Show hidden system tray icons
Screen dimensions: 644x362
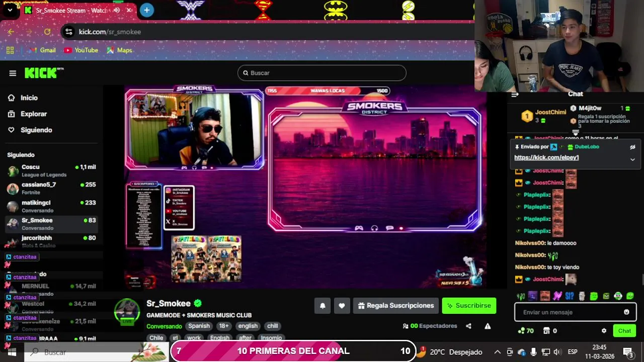pyautogui.click(x=497, y=352)
